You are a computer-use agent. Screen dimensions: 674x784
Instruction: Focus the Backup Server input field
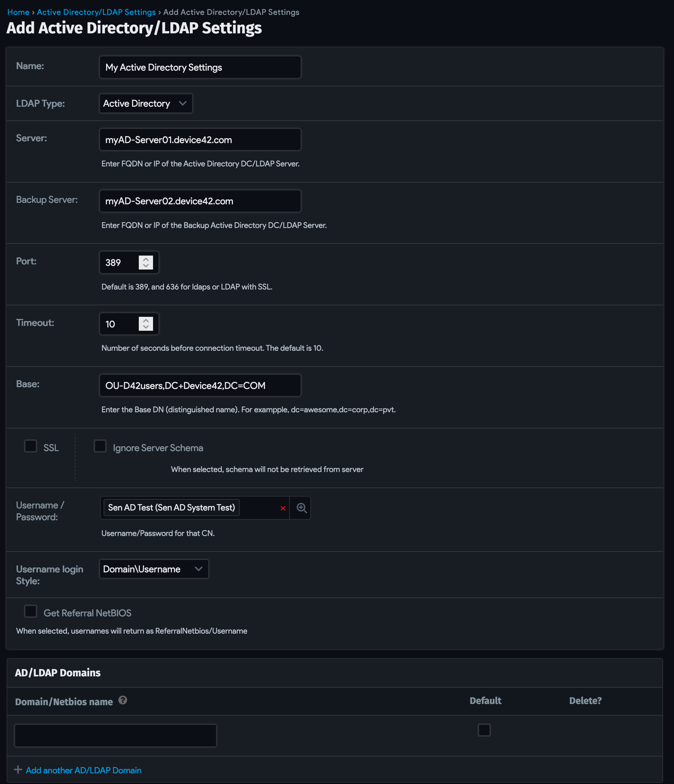200,201
